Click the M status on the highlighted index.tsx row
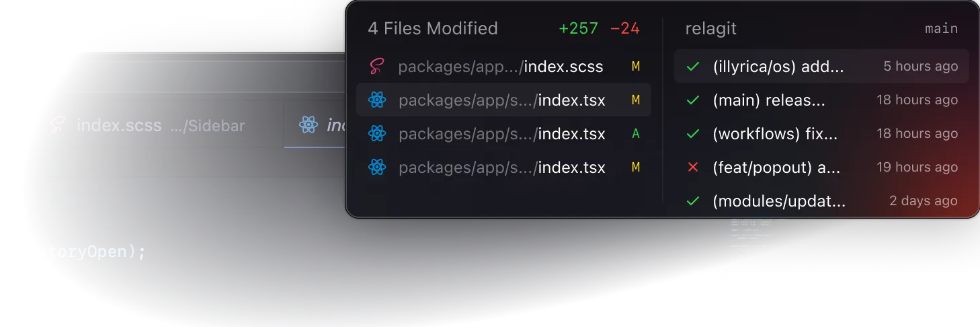This screenshot has height=327, width=980. pos(635,100)
